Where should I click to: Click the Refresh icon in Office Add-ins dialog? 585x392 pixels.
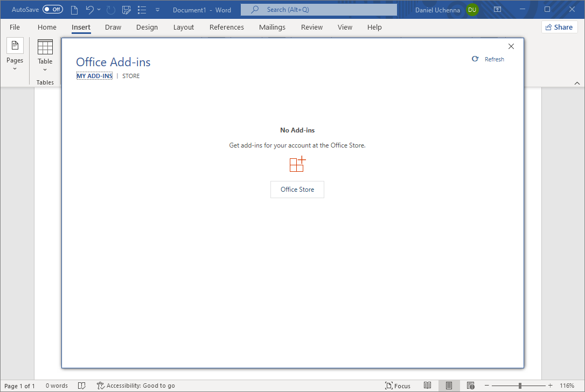[475, 59]
